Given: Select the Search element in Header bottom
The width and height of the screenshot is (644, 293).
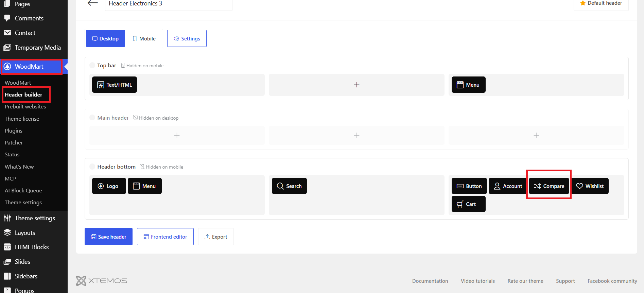Looking at the screenshot, I should (289, 186).
